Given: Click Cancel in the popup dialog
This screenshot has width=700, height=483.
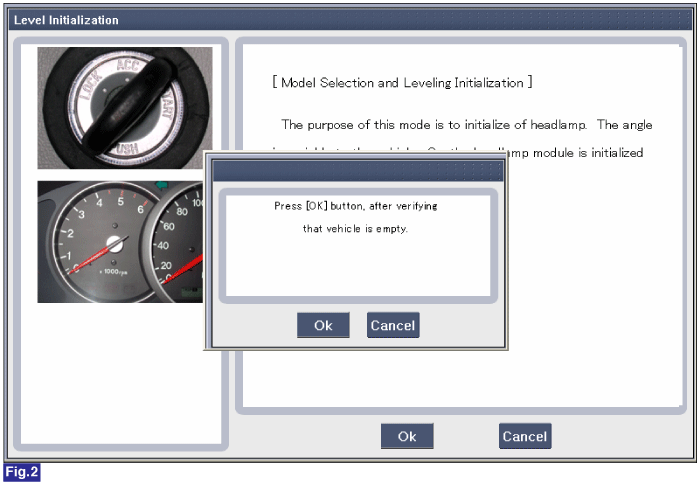Looking at the screenshot, I should (393, 325).
